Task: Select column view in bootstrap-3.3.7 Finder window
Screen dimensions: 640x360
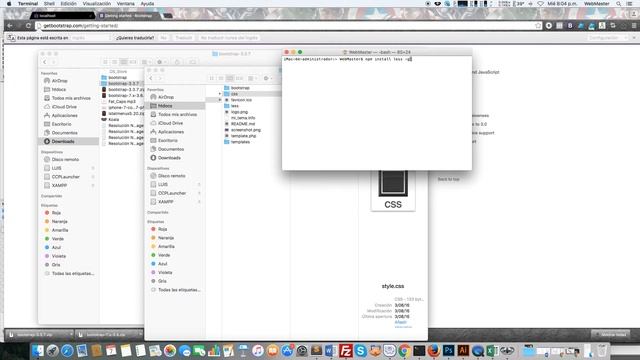Action: pyautogui.click(x=124, y=62)
